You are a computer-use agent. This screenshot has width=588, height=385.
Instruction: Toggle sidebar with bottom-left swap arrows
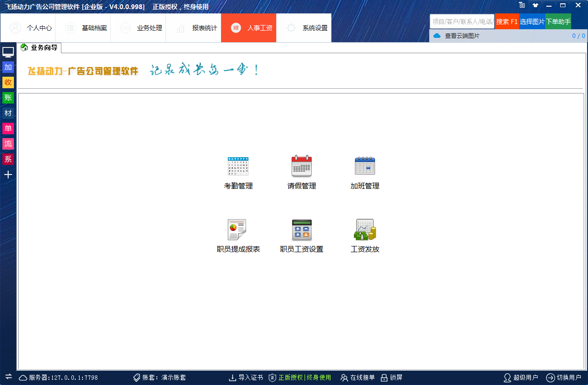coord(8,377)
